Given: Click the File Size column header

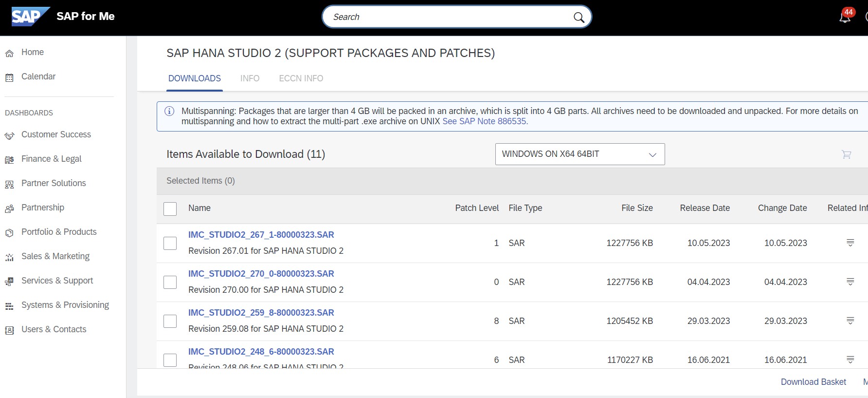Looking at the screenshot, I should pos(637,208).
